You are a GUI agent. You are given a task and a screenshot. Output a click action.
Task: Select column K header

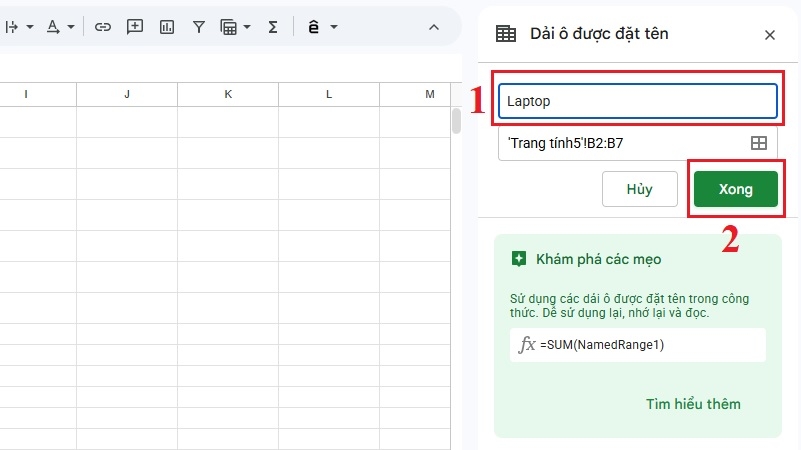(228, 94)
